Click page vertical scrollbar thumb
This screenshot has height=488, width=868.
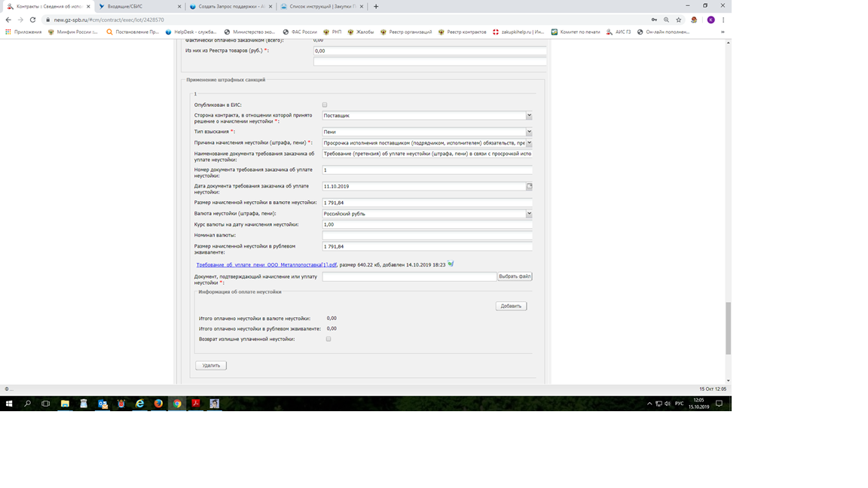(x=728, y=328)
